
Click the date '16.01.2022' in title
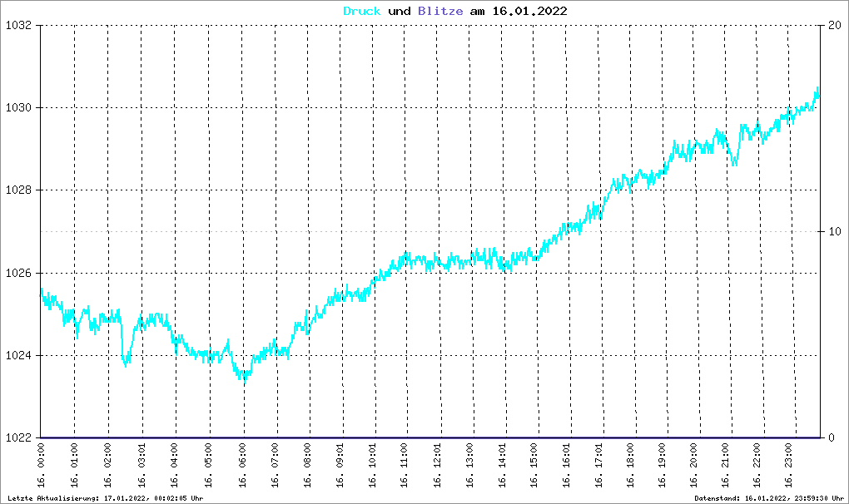click(529, 11)
